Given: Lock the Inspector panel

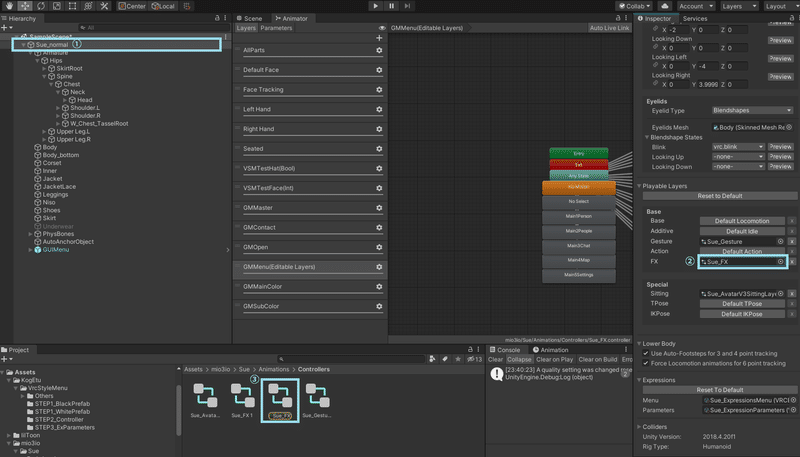Looking at the screenshot, I should (792, 18).
